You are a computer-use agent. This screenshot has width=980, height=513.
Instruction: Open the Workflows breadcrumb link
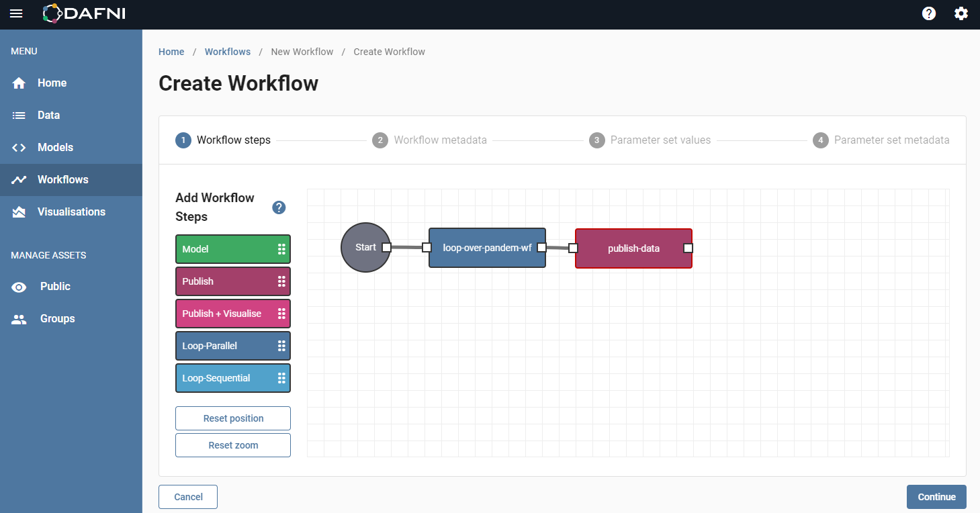coord(227,52)
